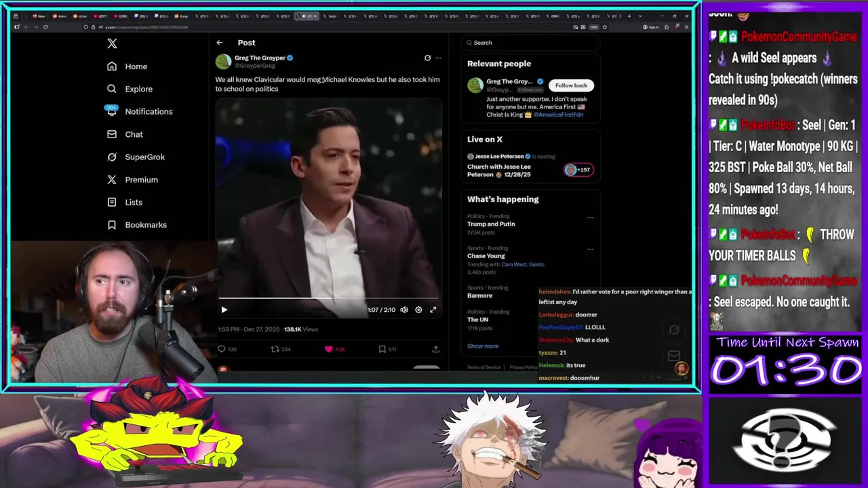This screenshot has width=868, height=488.
Task: Select the active X browser tab
Action: tap(307, 16)
